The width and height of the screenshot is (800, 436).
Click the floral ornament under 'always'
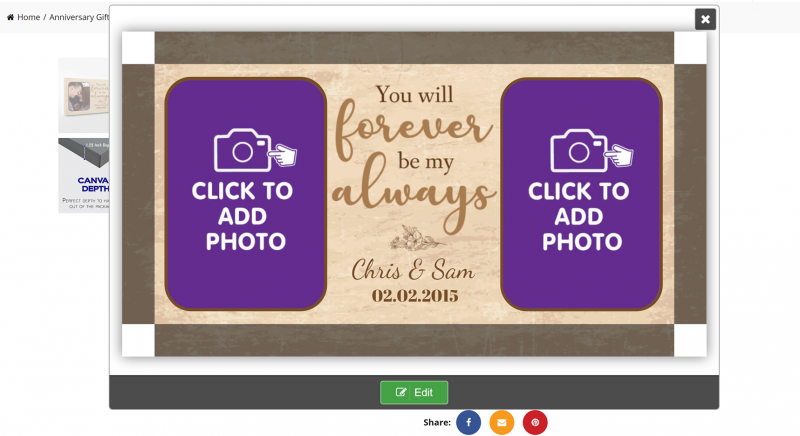coord(414,237)
